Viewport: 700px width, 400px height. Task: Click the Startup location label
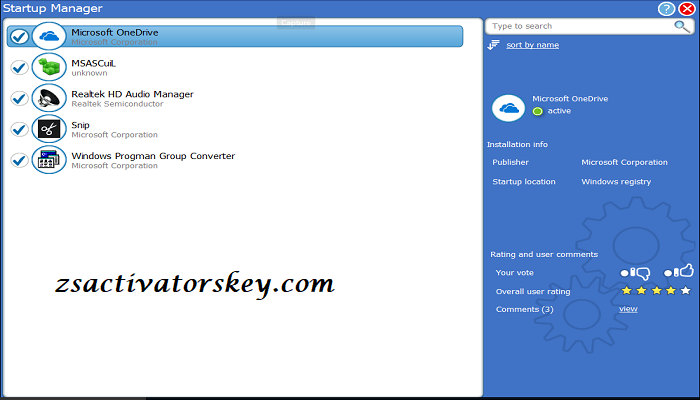tap(524, 182)
